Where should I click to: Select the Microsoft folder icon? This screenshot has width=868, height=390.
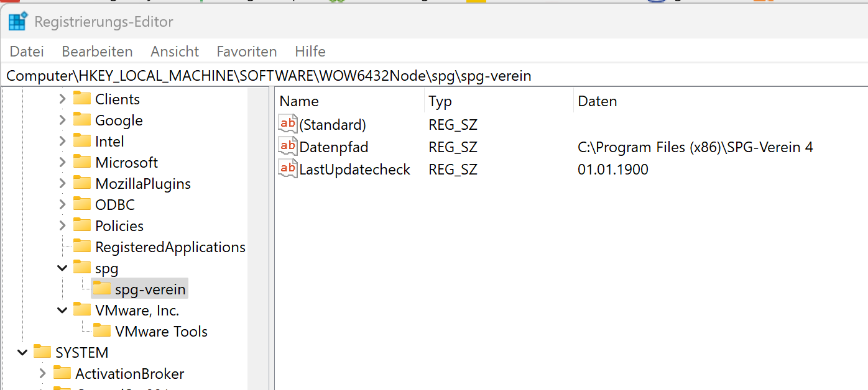point(82,162)
